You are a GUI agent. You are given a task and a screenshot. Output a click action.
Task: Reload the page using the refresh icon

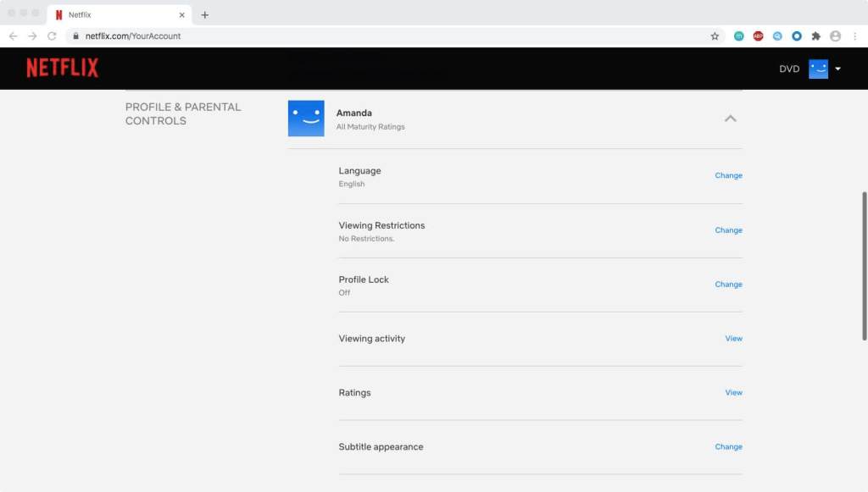click(x=52, y=36)
